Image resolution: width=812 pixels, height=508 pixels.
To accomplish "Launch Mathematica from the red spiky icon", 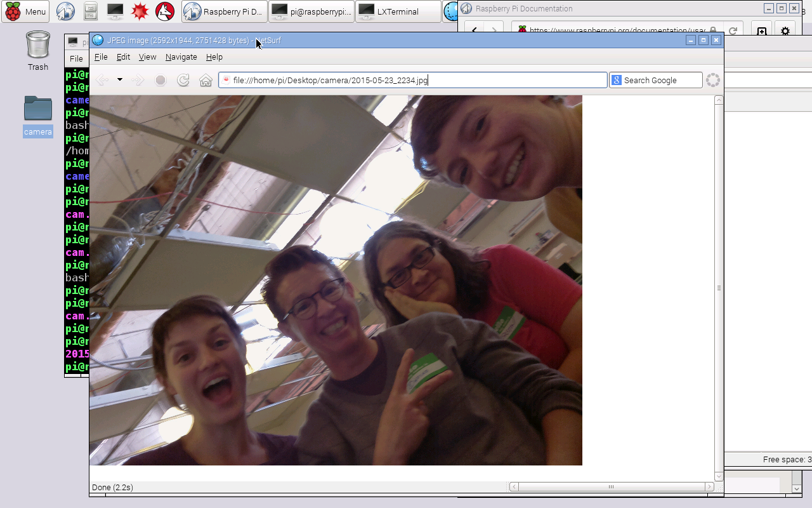I will tap(140, 11).
